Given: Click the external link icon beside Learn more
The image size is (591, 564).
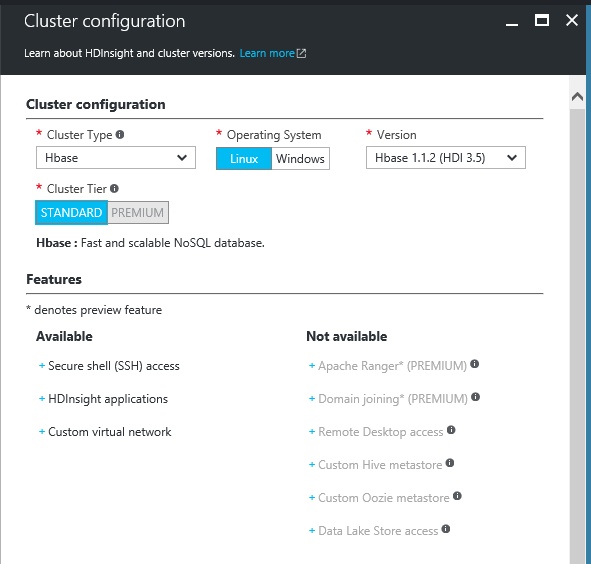Looking at the screenshot, I should [302, 53].
